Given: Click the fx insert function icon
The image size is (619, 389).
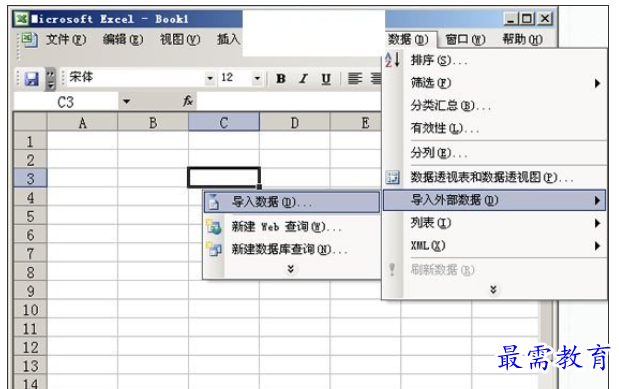Looking at the screenshot, I should [188, 101].
